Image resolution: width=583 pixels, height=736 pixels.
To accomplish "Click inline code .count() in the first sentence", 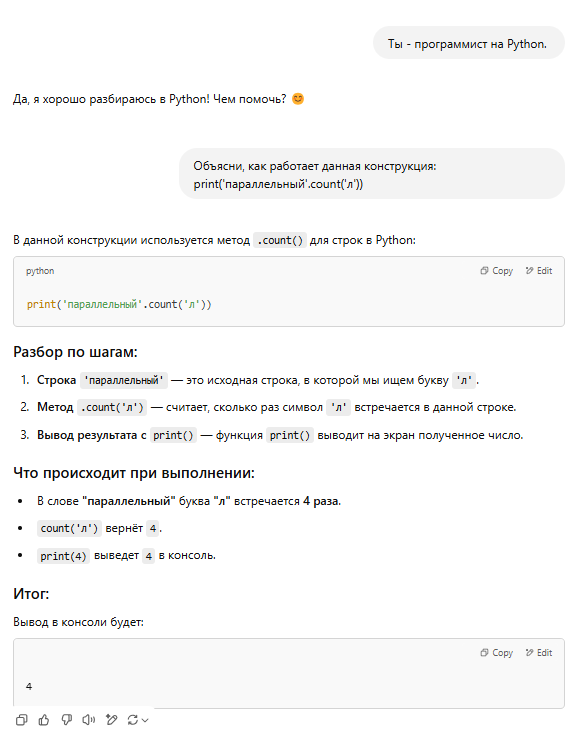I will (280, 240).
